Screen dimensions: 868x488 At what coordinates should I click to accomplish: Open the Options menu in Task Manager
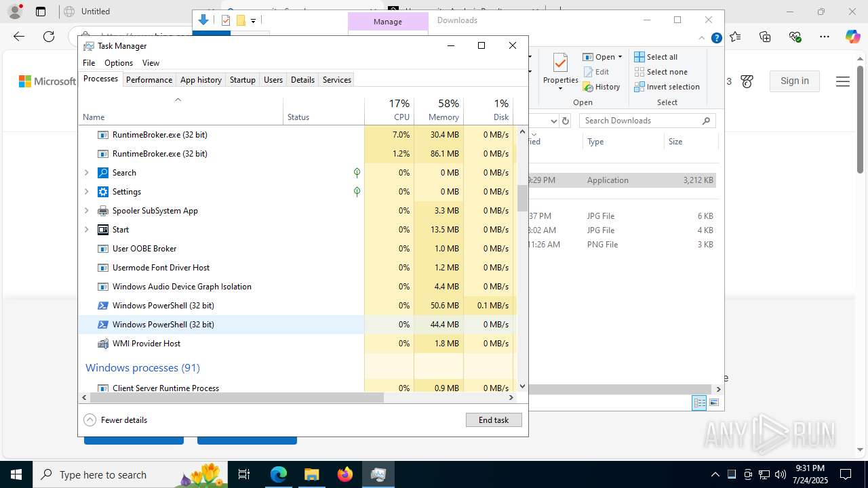(x=119, y=63)
